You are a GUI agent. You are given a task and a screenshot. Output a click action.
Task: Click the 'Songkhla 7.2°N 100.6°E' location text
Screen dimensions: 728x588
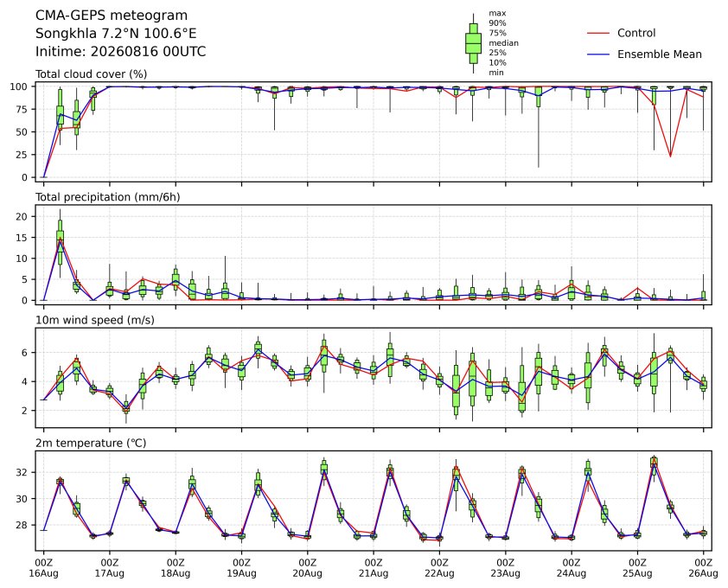[116, 34]
